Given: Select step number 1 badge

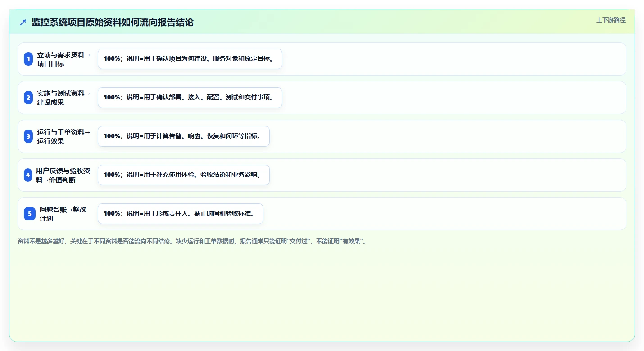Looking at the screenshot, I should [x=28, y=59].
